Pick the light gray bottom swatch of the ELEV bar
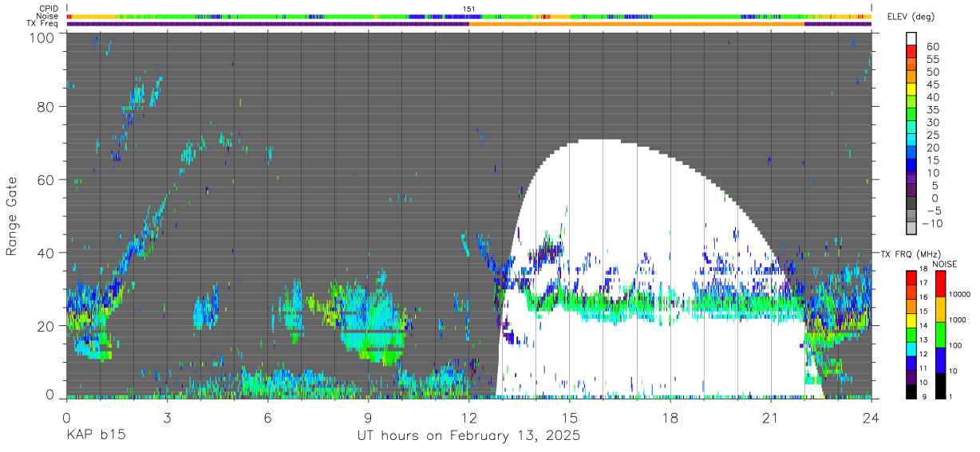The height and width of the screenshot is (452, 980). tap(911, 227)
